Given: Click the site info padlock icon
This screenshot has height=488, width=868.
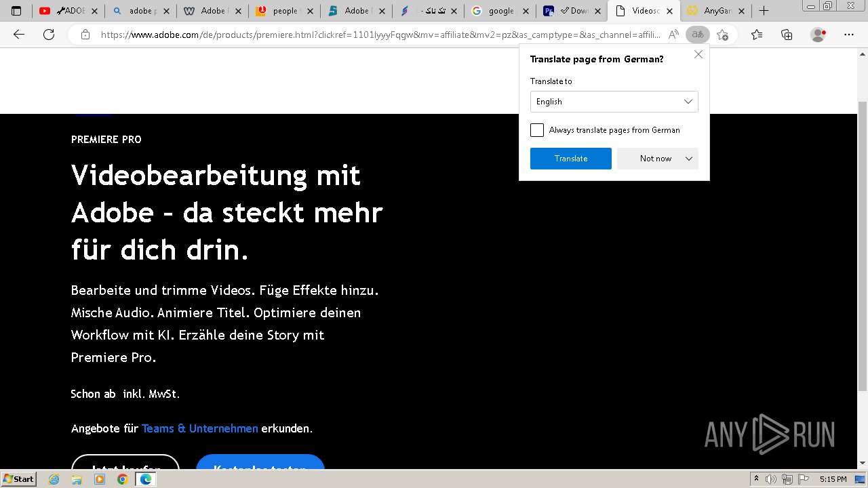Looking at the screenshot, I should coord(85,35).
